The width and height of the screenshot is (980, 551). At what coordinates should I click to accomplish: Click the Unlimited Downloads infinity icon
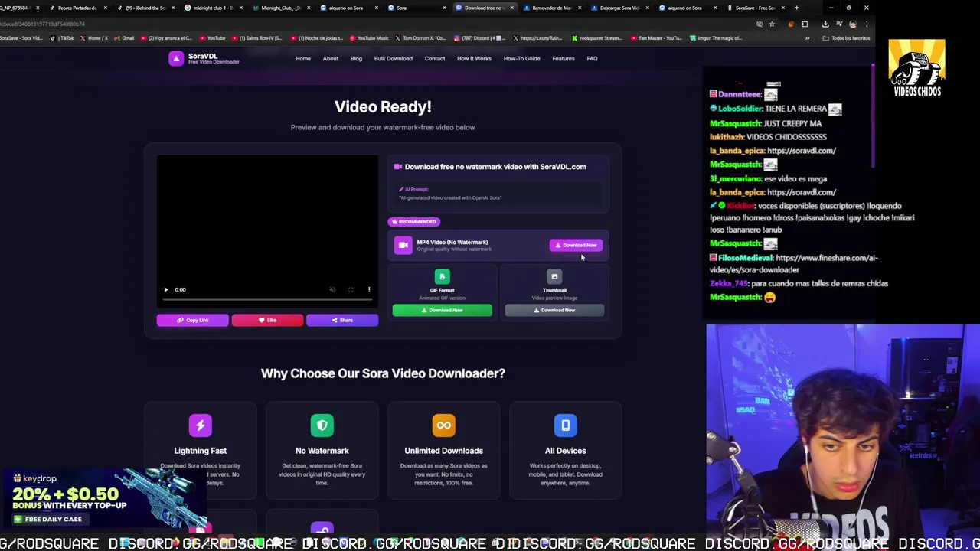pyautogui.click(x=444, y=425)
